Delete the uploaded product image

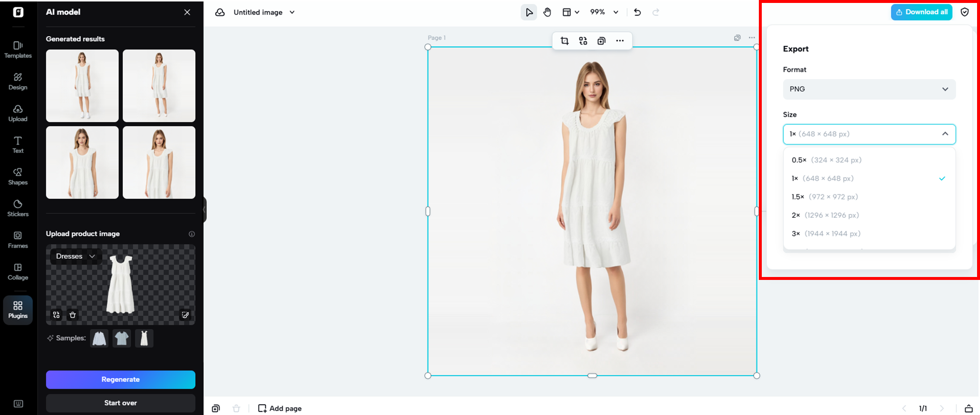pos(73,315)
